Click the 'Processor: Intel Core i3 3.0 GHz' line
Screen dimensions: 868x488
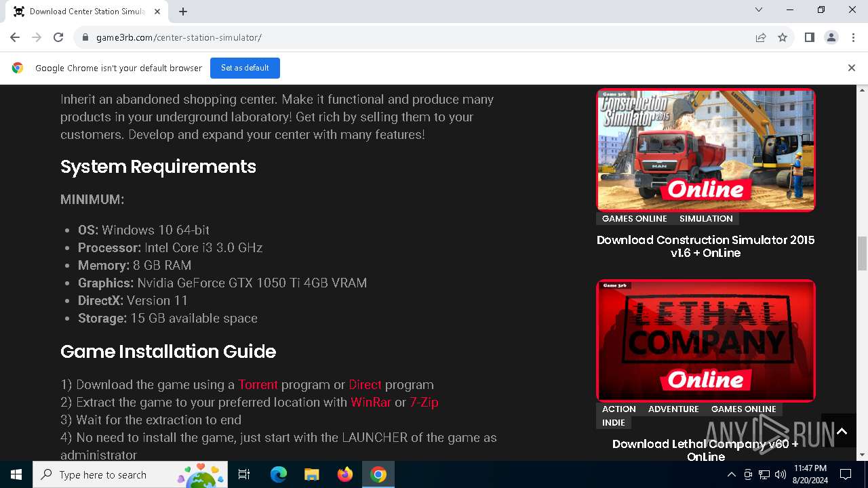click(170, 247)
